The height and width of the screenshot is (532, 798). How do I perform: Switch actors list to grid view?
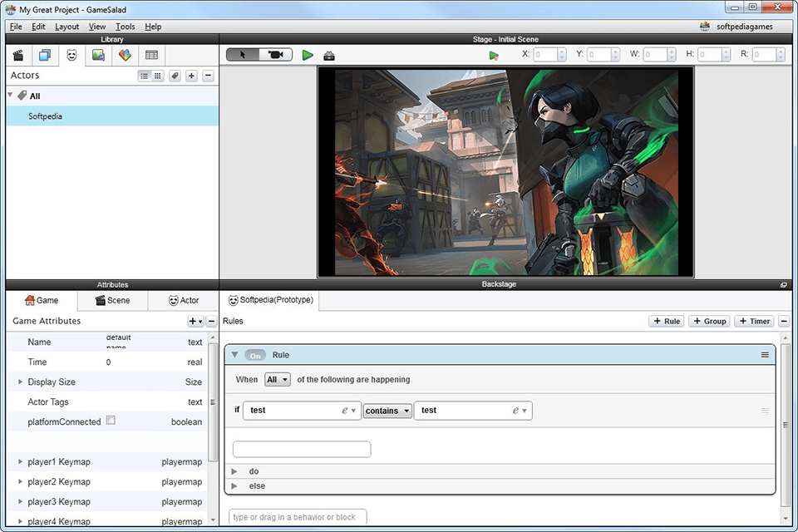tap(156, 76)
